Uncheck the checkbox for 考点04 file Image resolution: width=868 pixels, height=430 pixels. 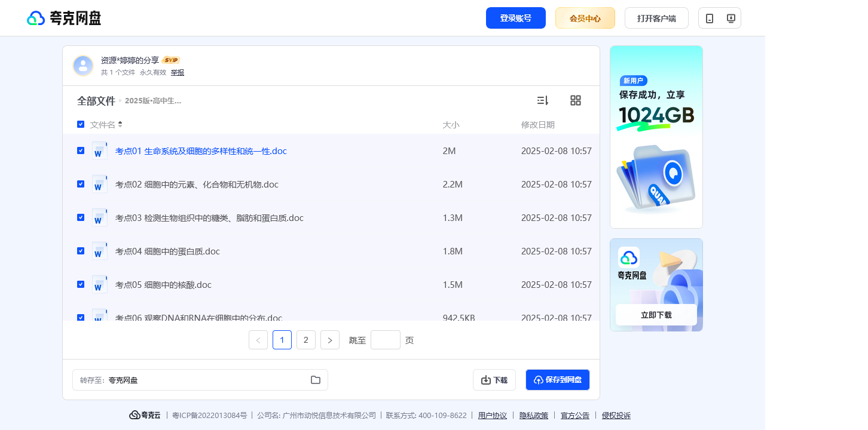click(x=81, y=251)
